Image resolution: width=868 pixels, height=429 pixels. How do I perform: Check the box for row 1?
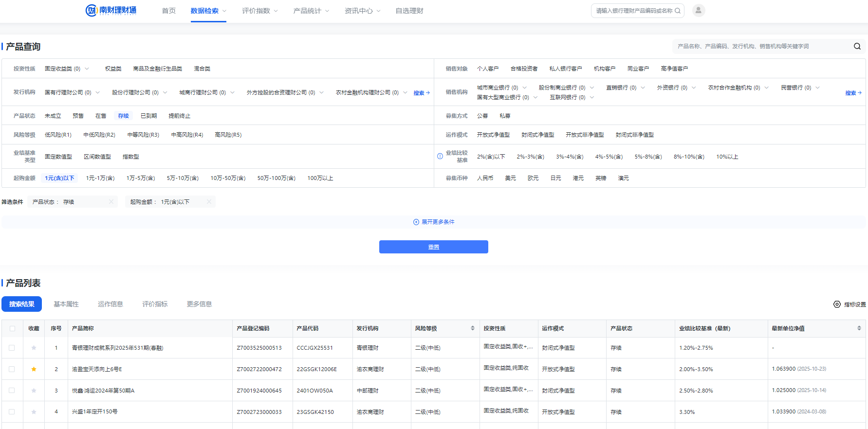click(x=12, y=348)
